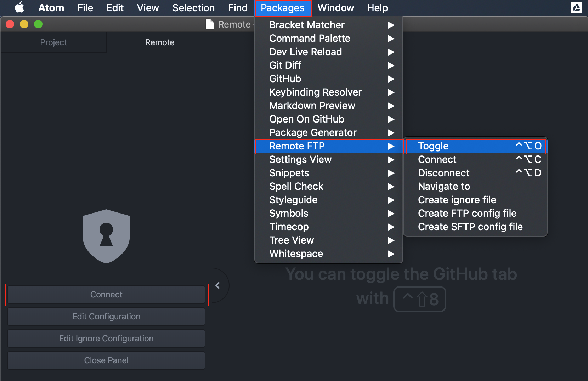Expand the Dev Live Reload submenu
Viewport: 588px width, 381px height.
(x=329, y=52)
